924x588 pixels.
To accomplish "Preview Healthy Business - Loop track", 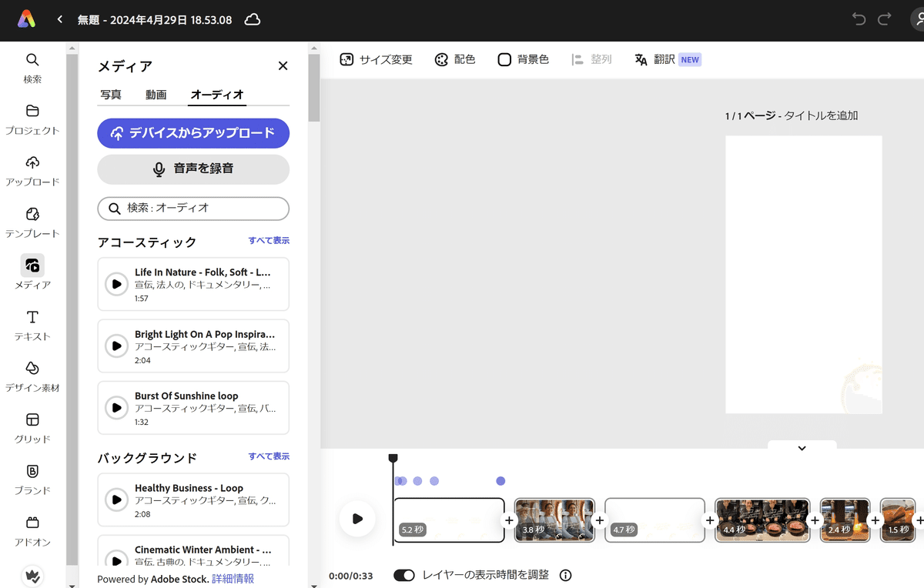I will [116, 499].
